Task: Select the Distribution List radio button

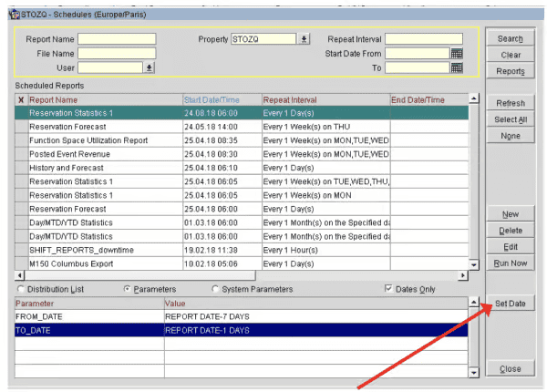Action: coord(21,289)
